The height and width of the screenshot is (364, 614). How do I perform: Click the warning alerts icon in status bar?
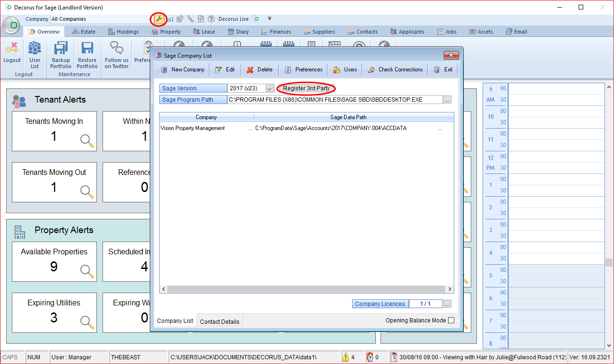[346, 357]
